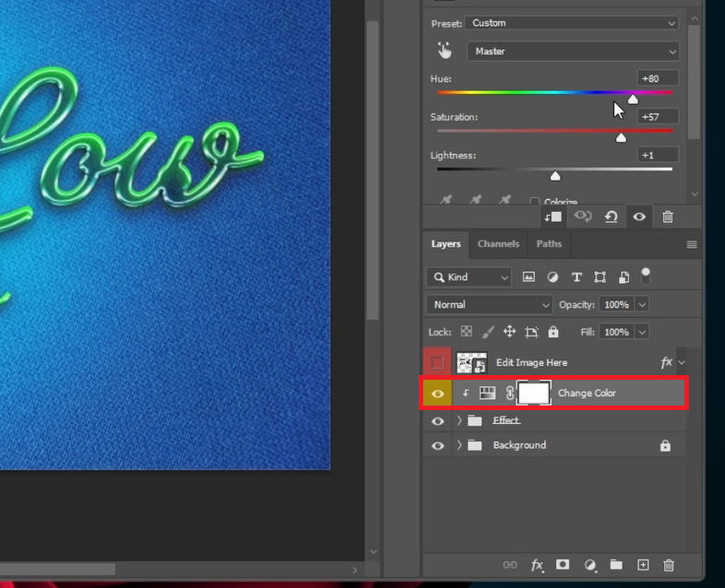Filter layers by type layers icon
The width and height of the screenshot is (725, 588).
click(x=576, y=276)
